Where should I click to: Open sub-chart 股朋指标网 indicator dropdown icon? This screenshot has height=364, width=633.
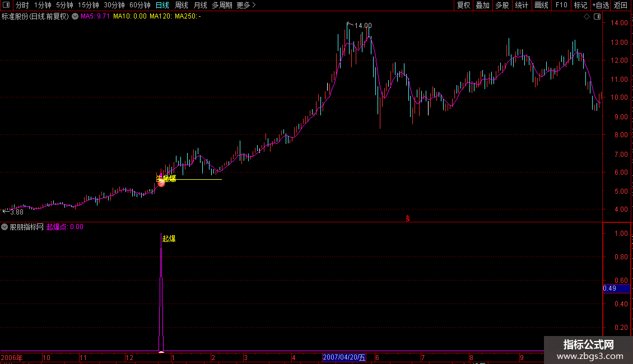tap(4, 227)
